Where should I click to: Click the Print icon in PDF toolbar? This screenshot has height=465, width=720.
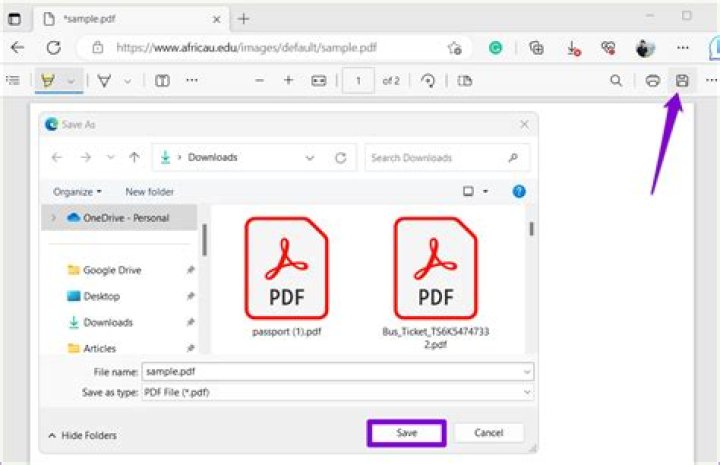(652, 81)
